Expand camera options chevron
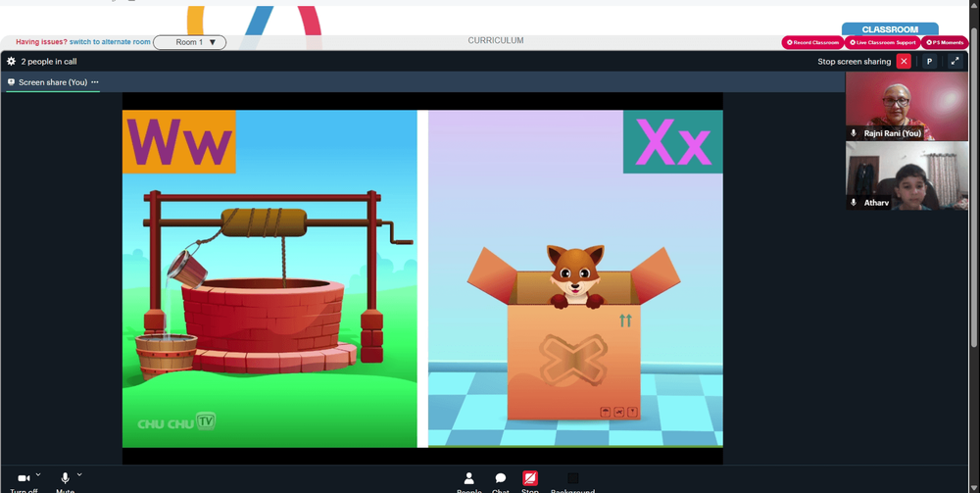This screenshot has height=493, width=980. [x=39, y=475]
